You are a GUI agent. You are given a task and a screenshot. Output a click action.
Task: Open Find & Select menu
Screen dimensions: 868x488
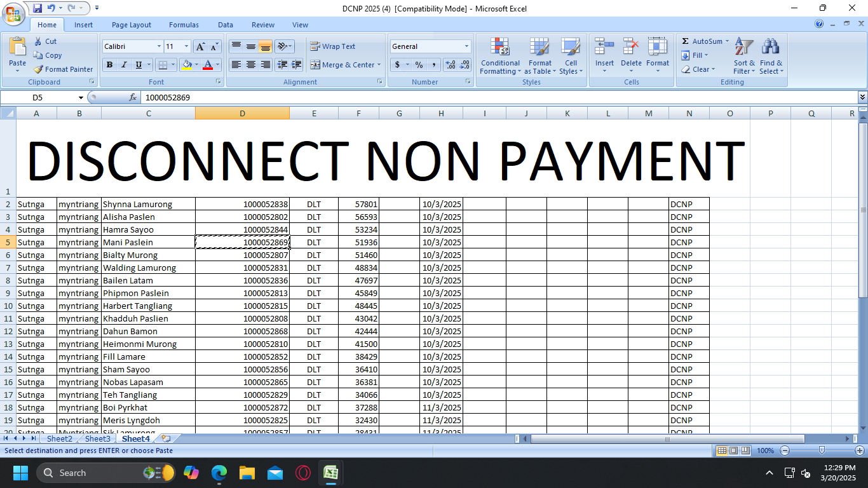(771, 56)
